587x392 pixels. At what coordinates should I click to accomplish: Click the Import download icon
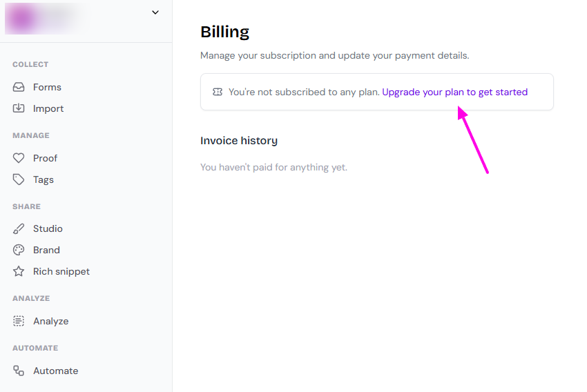click(19, 108)
